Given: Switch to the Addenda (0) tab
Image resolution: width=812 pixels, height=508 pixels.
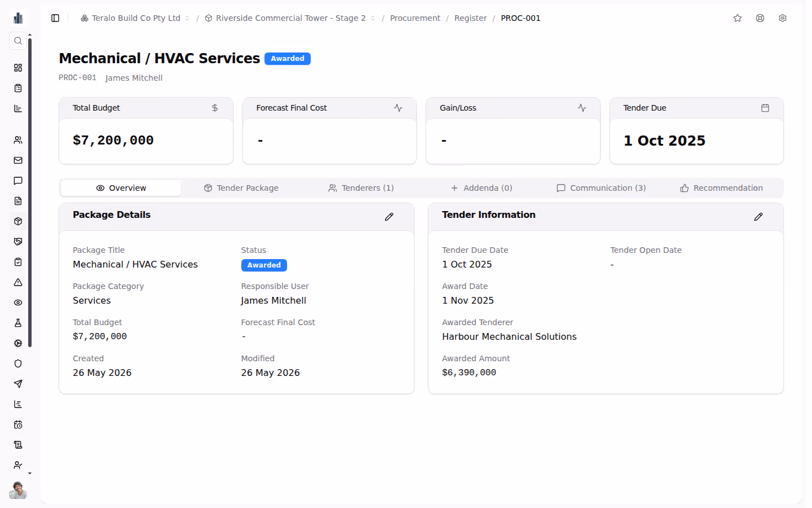Looking at the screenshot, I should tap(482, 188).
